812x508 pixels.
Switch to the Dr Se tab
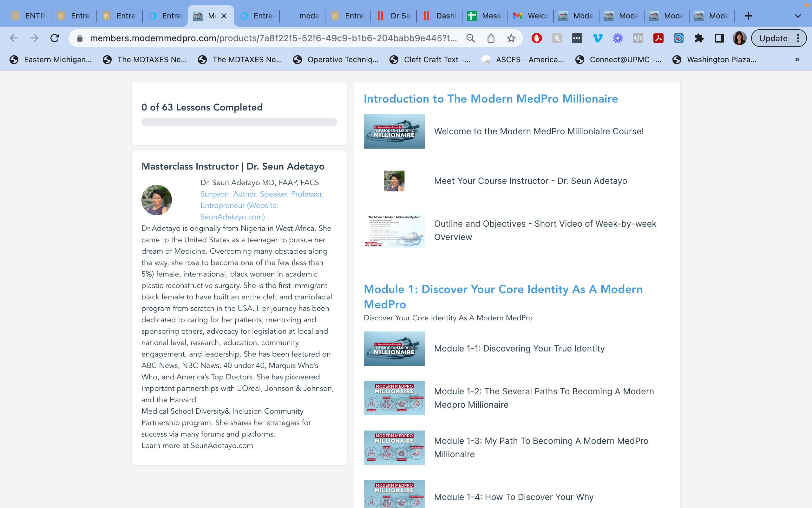(394, 16)
